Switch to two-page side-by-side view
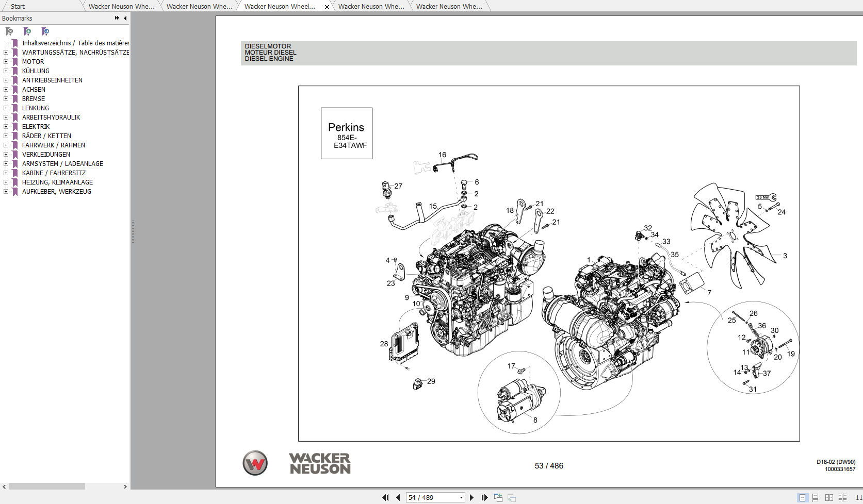Image resolution: width=863 pixels, height=504 pixels. [x=829, y=498]
